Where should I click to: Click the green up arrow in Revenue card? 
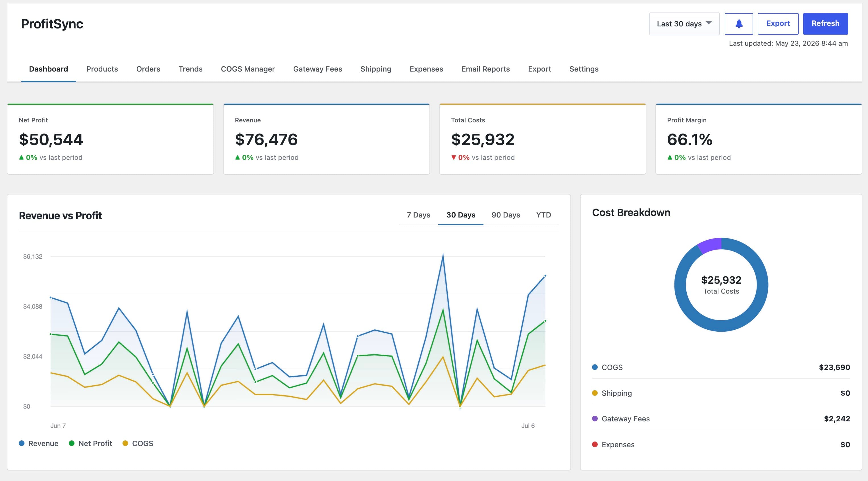coord(238,158)
